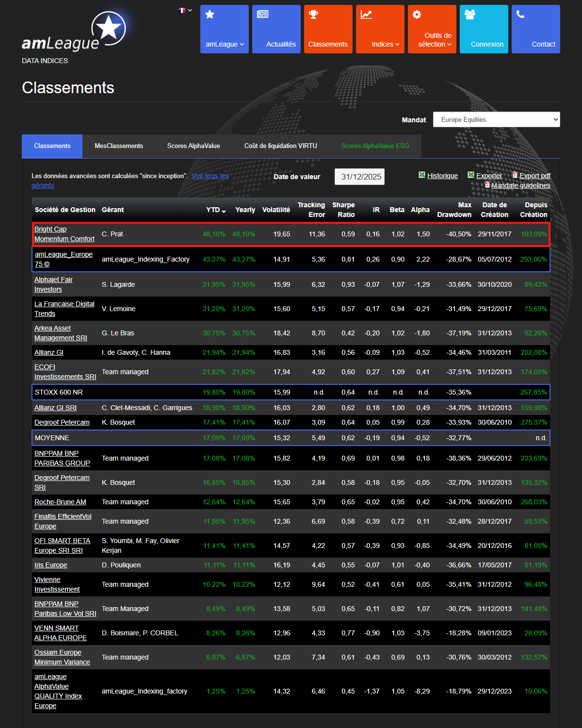This screenshot has width=582, height=728.
Task: Open BNPPAM BNP Paribas Low Vol SRI link
Action: coord(65,609)
